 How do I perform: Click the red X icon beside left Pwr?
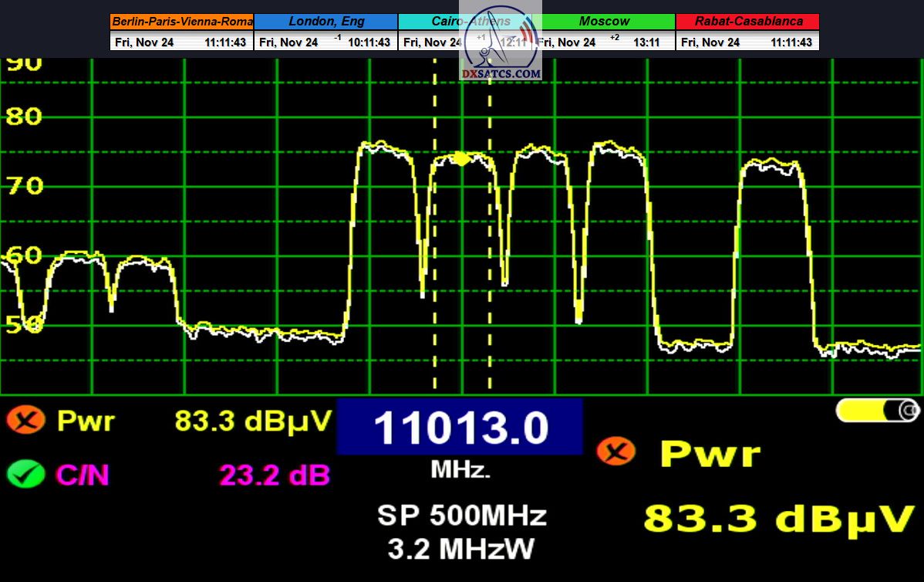pos(25,421)
